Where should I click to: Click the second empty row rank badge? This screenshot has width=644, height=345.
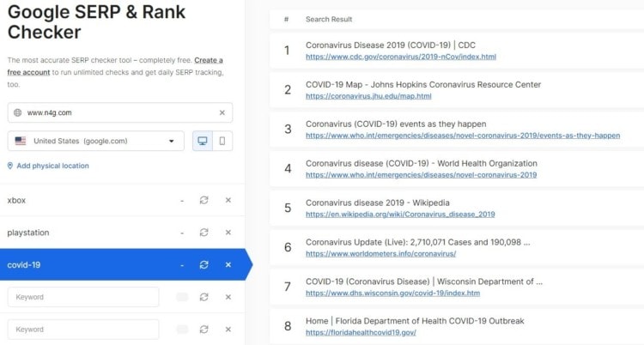click(182, 330)
